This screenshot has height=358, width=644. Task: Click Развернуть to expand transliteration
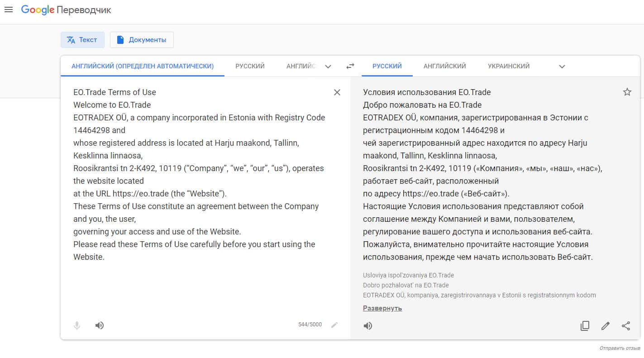(382, 308)
